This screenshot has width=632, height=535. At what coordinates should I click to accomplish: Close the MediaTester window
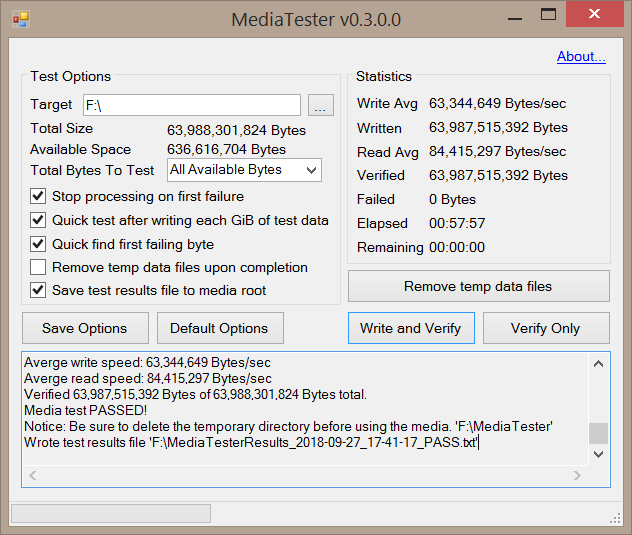point(597,15)
